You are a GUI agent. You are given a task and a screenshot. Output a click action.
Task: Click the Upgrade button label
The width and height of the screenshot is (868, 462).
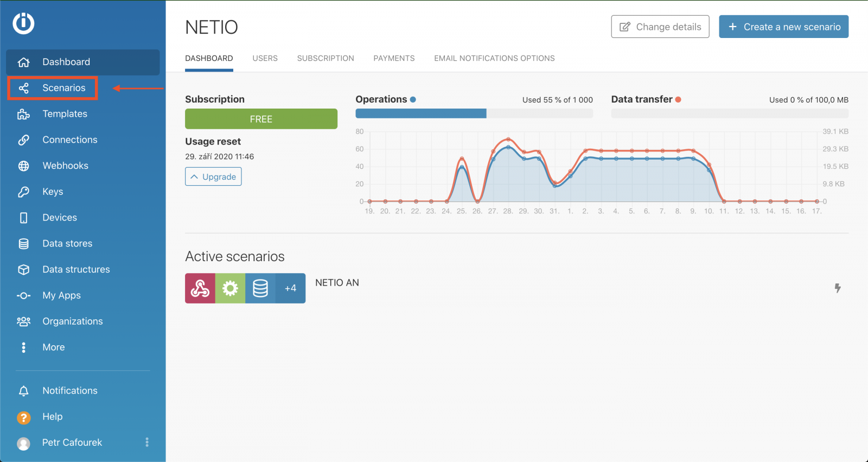tap(219, 177)
